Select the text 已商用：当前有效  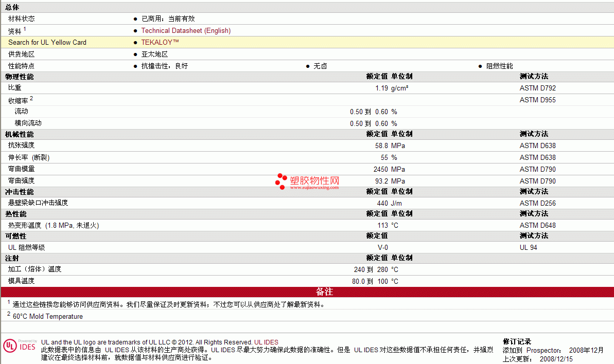(168, 19)
